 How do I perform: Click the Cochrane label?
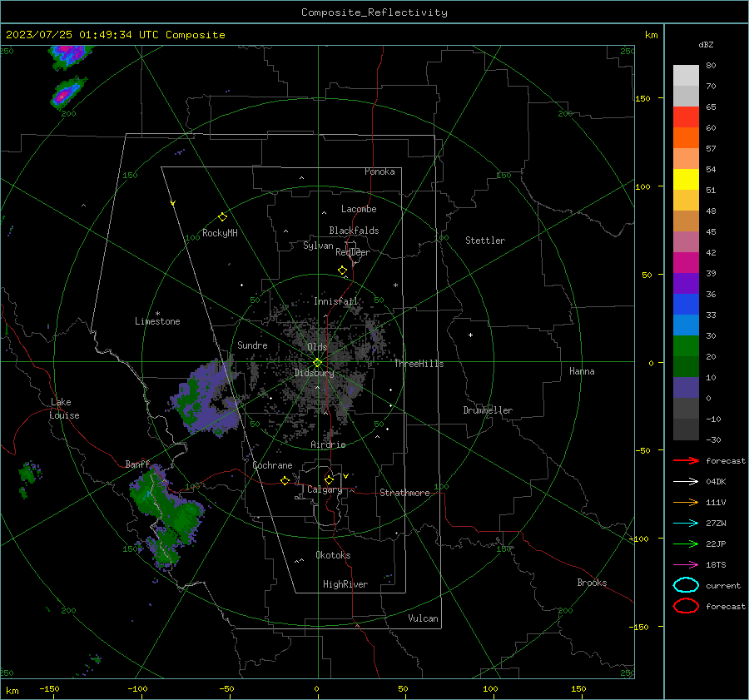[272, 465]
